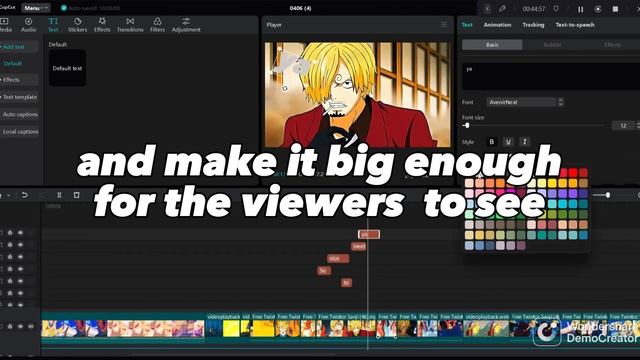Pick the pure red swatch in palette

click(x=573, y=173)
